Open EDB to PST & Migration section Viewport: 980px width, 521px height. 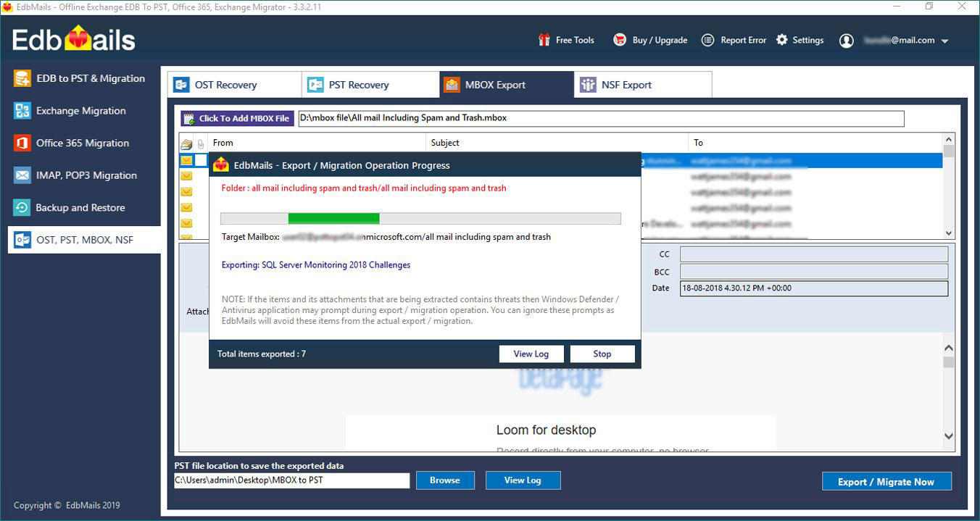(80, 78)
